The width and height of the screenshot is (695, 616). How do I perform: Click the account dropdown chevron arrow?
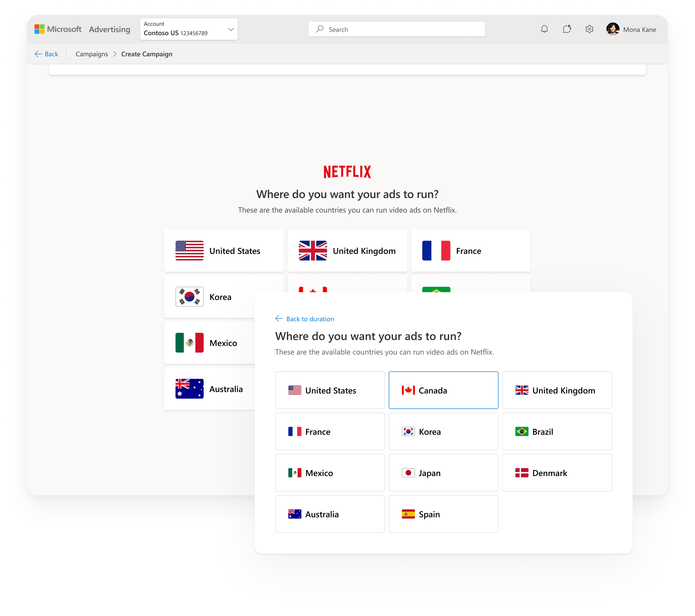[231, 29]
